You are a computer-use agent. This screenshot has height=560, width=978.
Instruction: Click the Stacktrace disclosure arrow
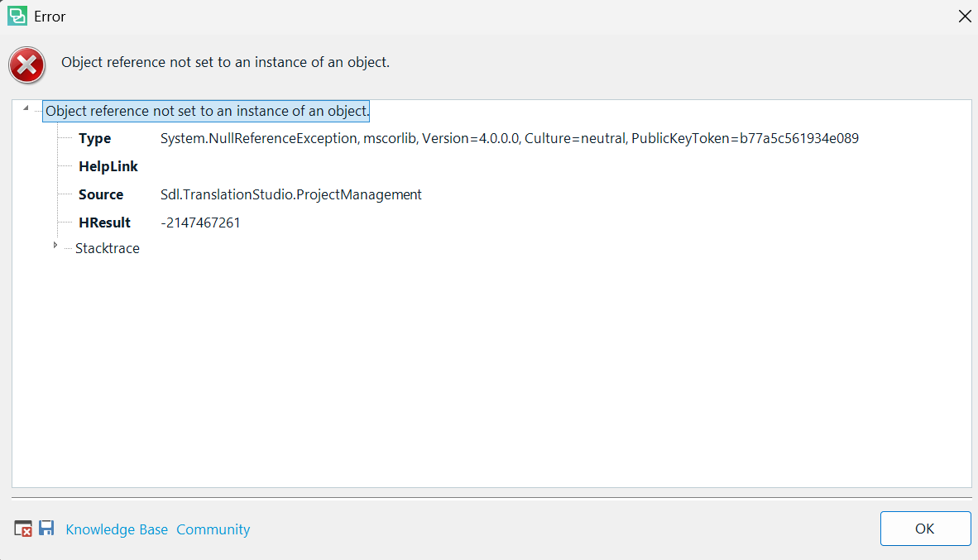click(55, 246)
